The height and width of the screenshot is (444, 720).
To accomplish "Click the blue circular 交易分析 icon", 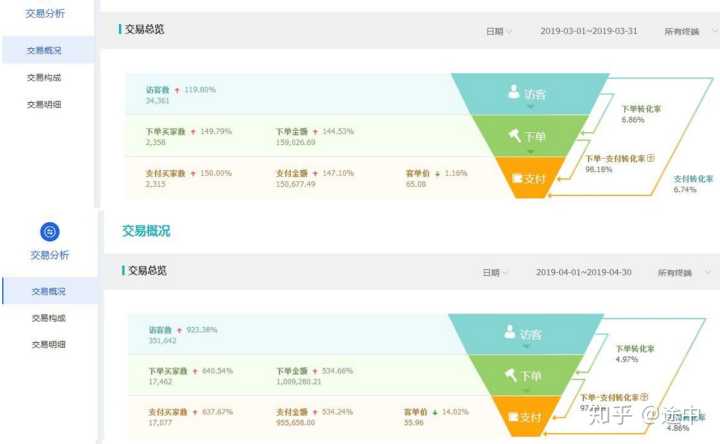I will [x=50, y=231].
